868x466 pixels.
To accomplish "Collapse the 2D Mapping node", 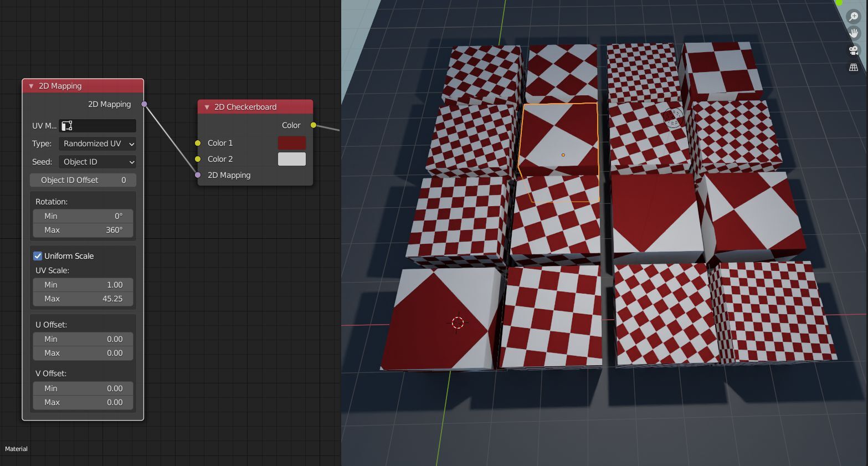I will click(x=31, y=86).
